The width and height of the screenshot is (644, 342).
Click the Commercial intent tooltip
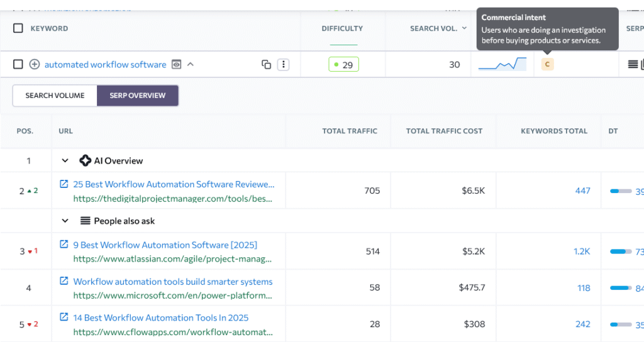click(x=548, y=29)
